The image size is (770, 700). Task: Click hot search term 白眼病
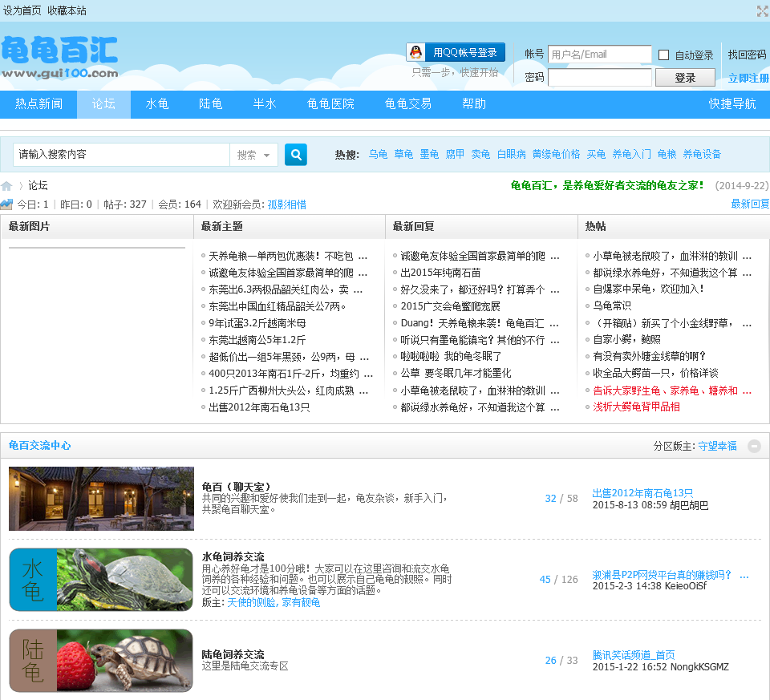(511, 155)
